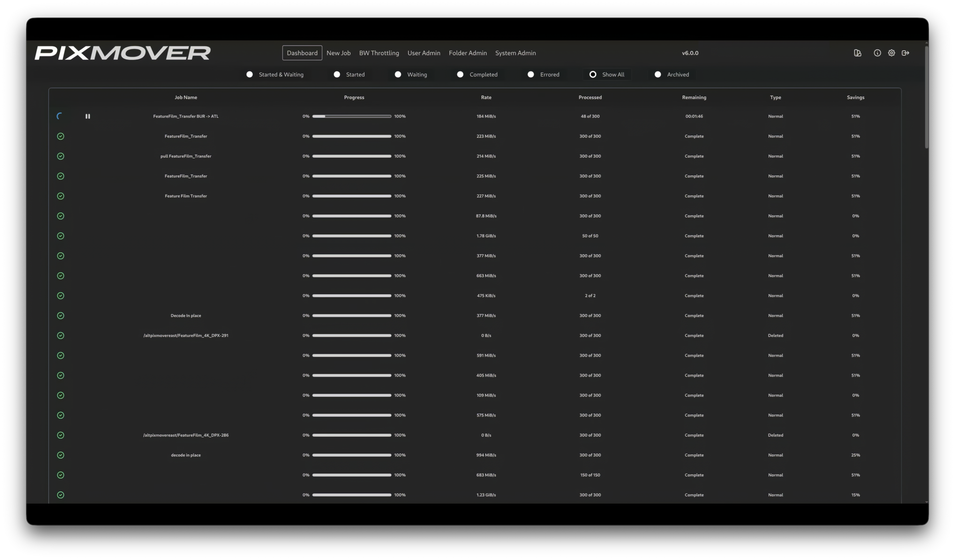The width and height of the screenshot is (955, 560).
Task: Pause the FeatureFilm_Transfer BUR -> ATL job
Action: (88, 116)
